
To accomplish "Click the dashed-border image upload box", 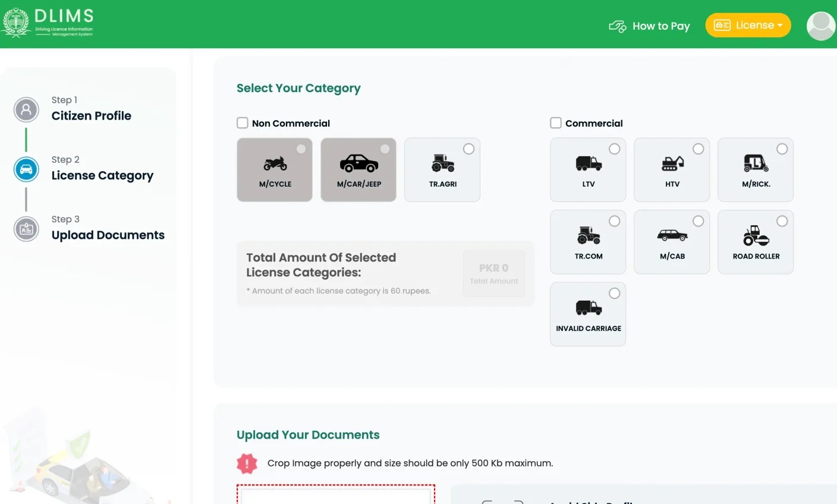I will tap(336, 495).
